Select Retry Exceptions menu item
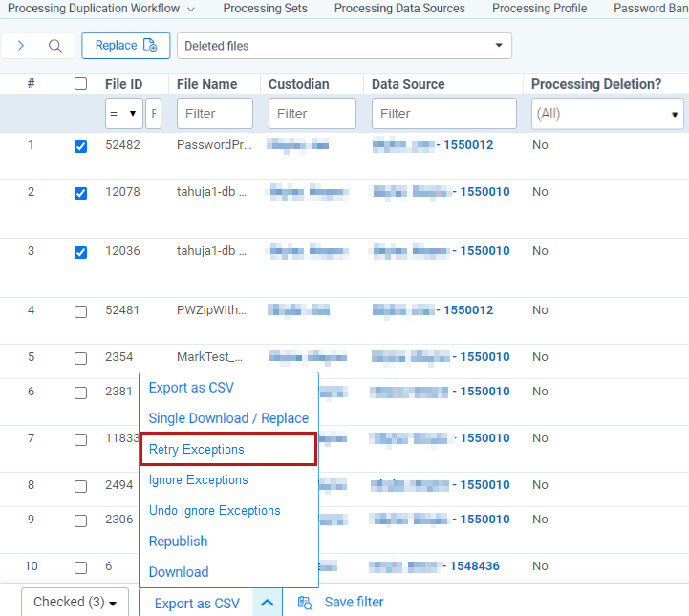689x616 pixels. (x=228, y=449)
